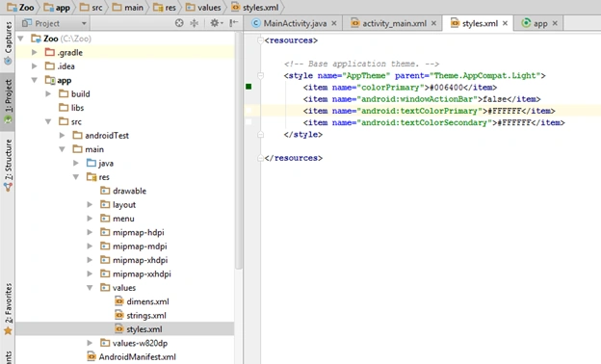Image resolution: width=601 pixels, height=364 pixels.
Task: Collapse the src folder arrow
Action: click(x=48, y=121)
